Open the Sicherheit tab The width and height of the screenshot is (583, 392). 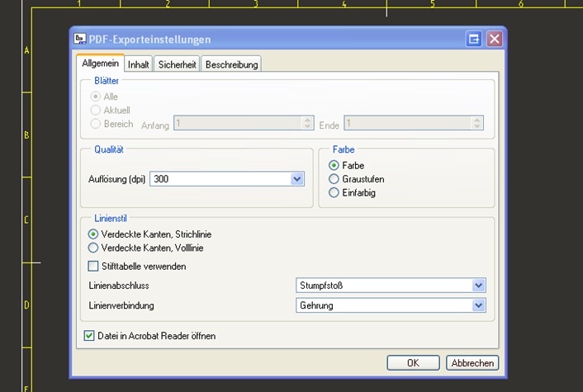point(177,64)
